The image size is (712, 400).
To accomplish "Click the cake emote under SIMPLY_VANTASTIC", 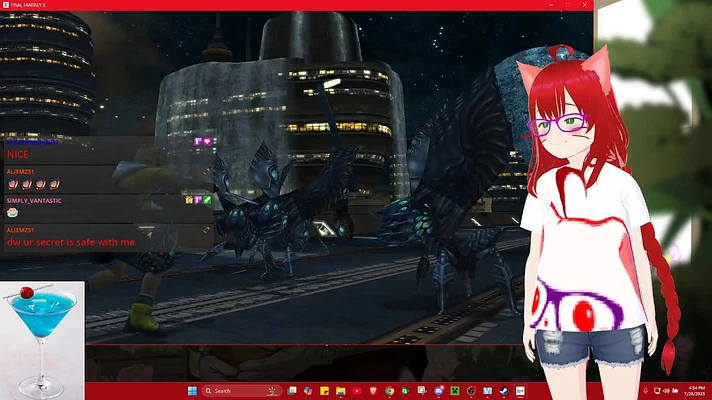I will pyautogui.click(x=12, y=212).
